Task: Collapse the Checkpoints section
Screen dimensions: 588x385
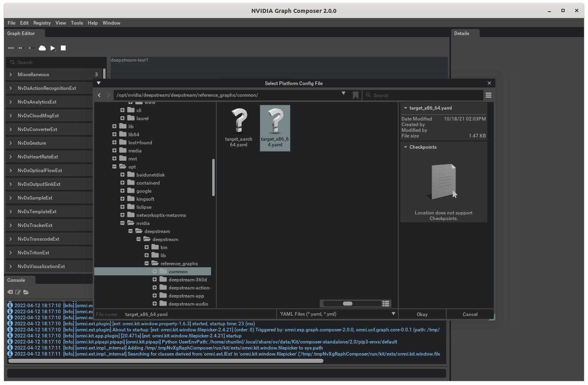Action: coord(405,147)
